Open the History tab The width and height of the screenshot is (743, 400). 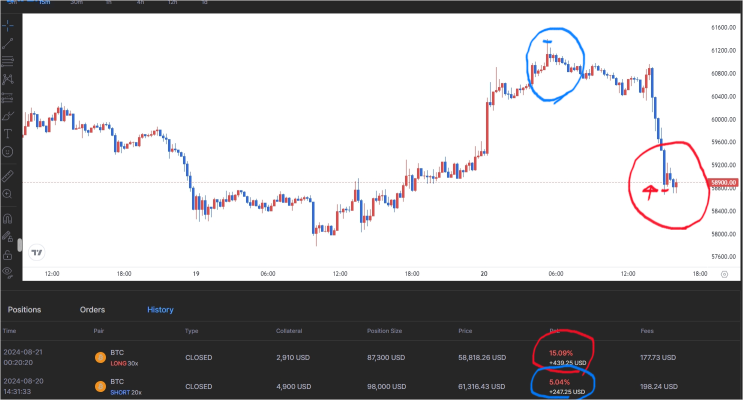coord(160,309)
